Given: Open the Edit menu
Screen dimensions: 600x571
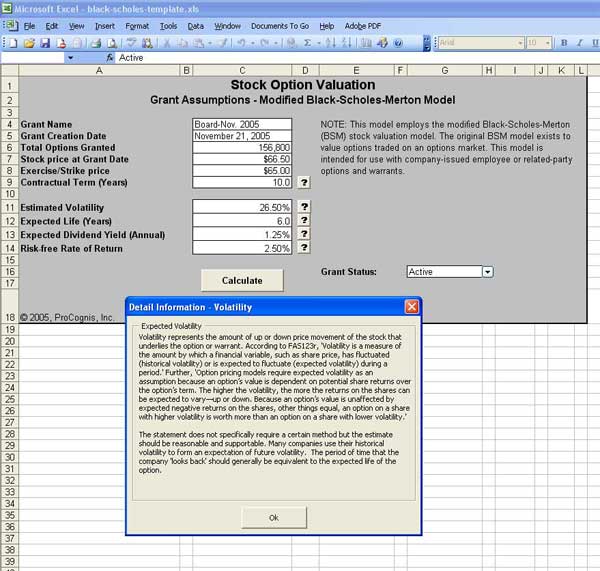Looking at the screenshot, I should (52, 26).
